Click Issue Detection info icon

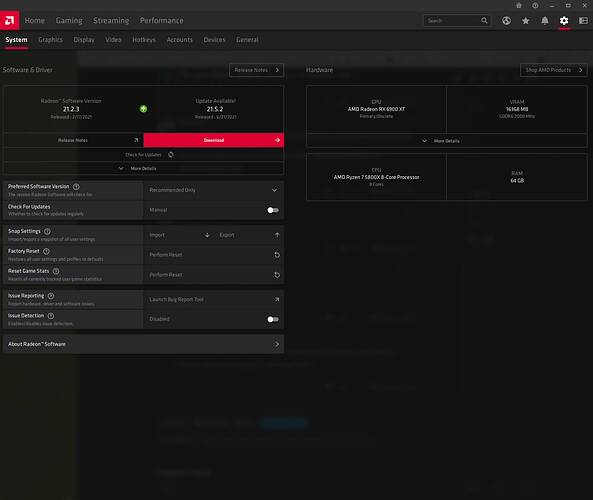[x=51, y=316]
